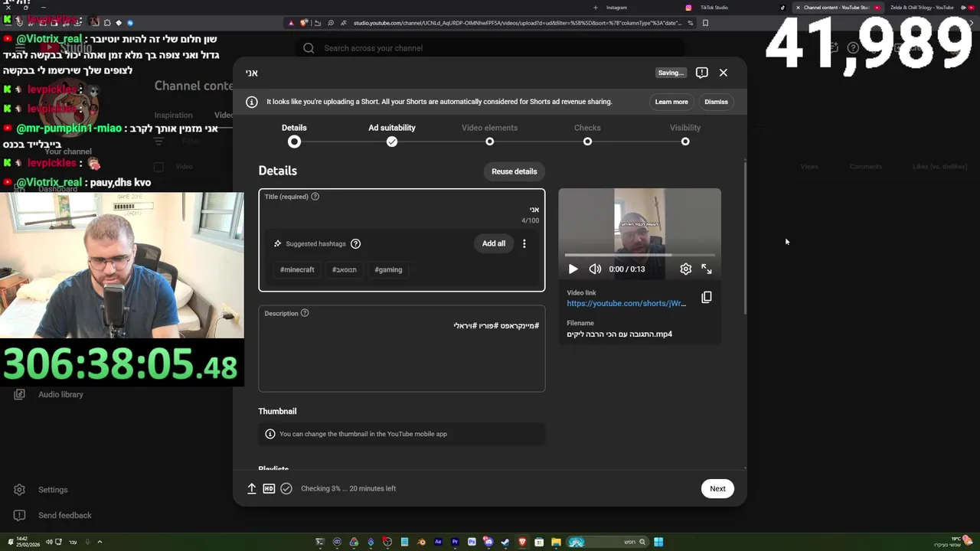Open the Title help question mark icon
Screen dimensions: 980x551
[x=315, y=197]
